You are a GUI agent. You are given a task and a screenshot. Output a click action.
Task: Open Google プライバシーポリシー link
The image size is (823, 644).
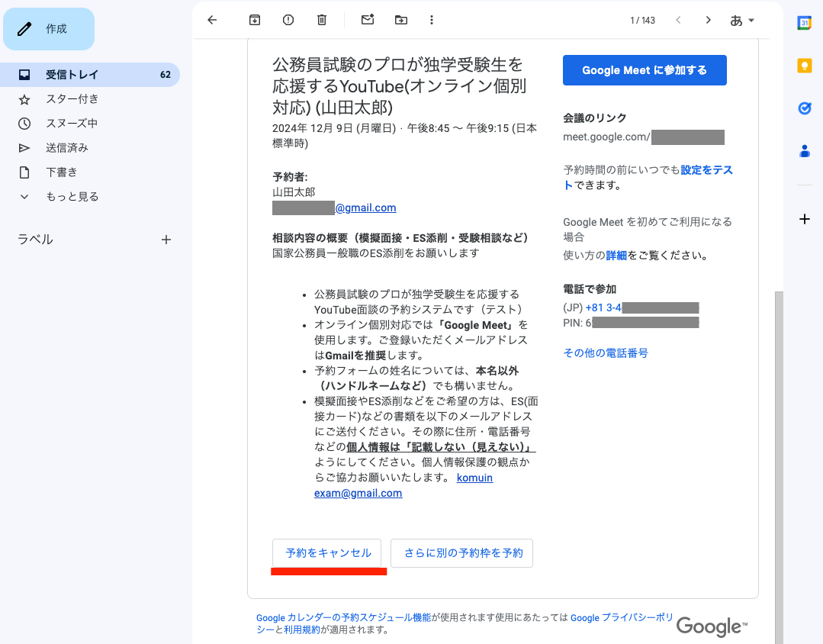[x=621, y=618]
